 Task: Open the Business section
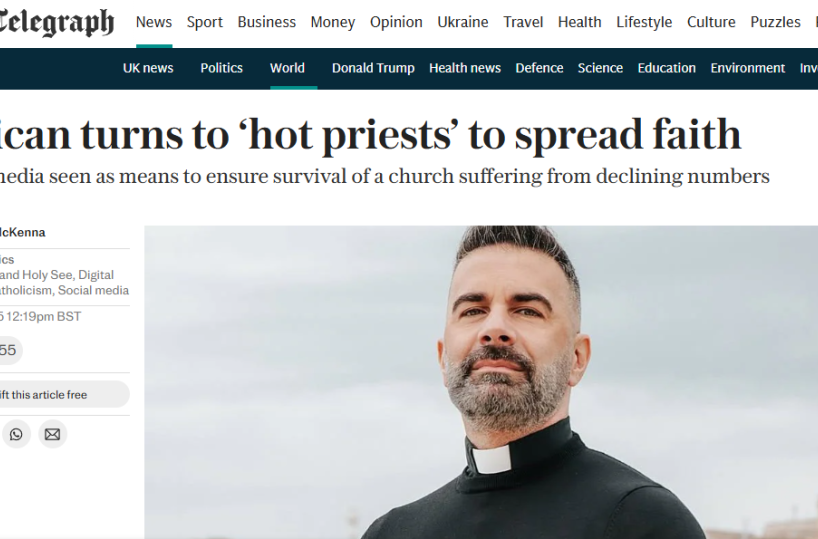[x=267, y=22]
